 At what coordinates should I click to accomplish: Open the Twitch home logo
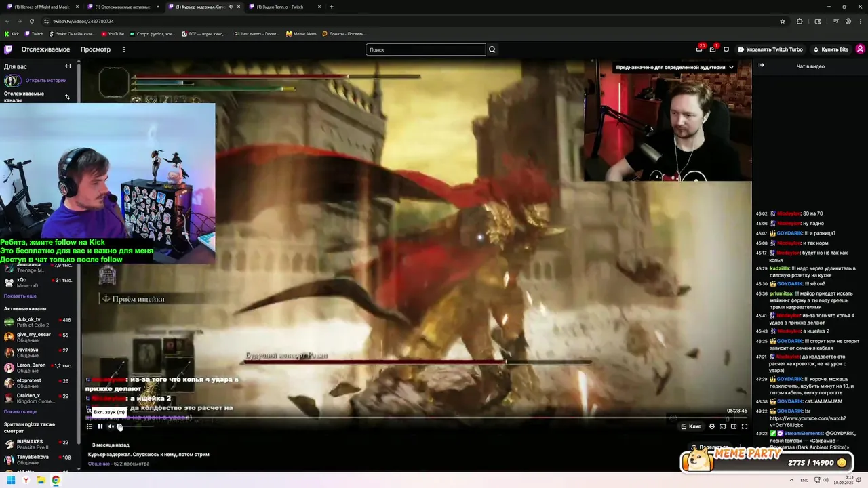click(8, 49)
